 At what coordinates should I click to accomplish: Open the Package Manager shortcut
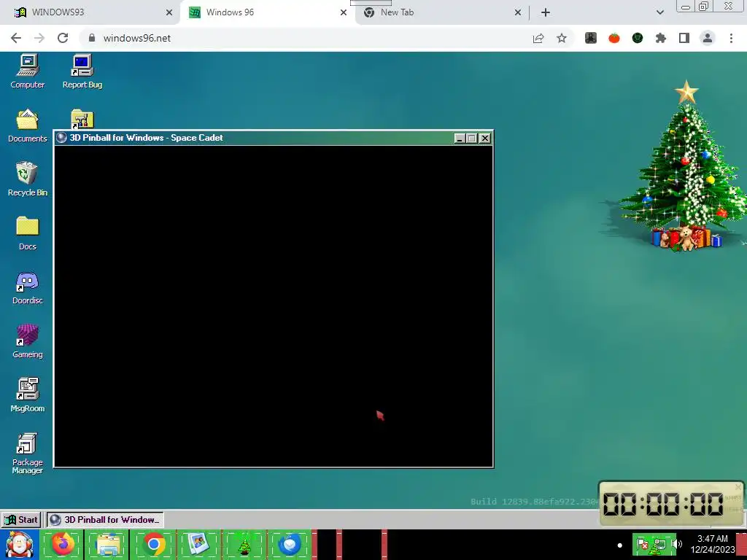tap(27, 453)
